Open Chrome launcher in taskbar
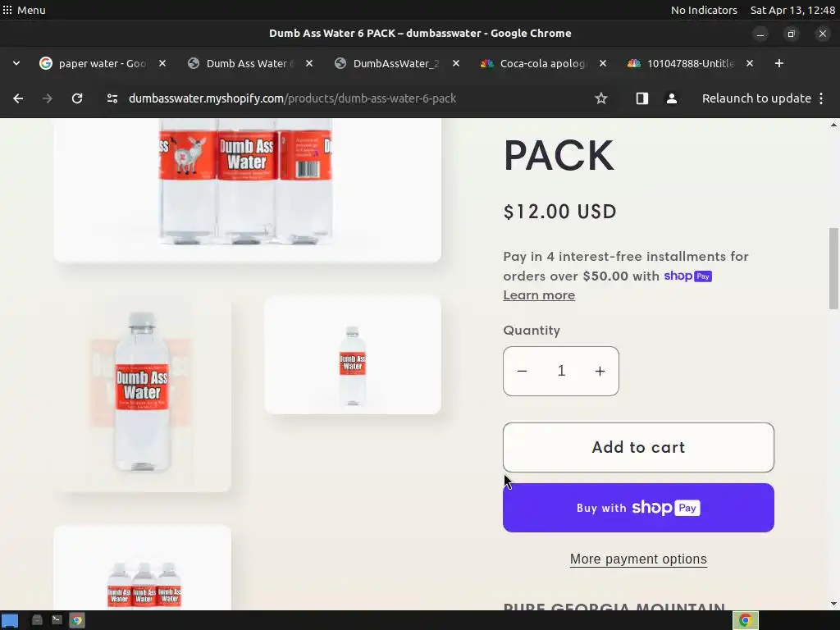This screenshot has height=630, width=840. pyautogui.click(x=77, y=620)
